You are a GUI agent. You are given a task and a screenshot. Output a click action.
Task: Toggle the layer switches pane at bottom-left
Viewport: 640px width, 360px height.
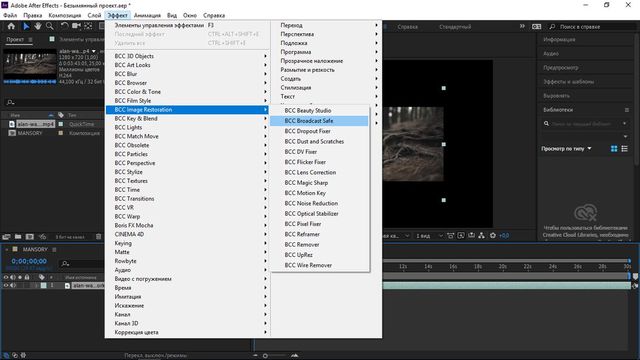[x=6, y=356]
